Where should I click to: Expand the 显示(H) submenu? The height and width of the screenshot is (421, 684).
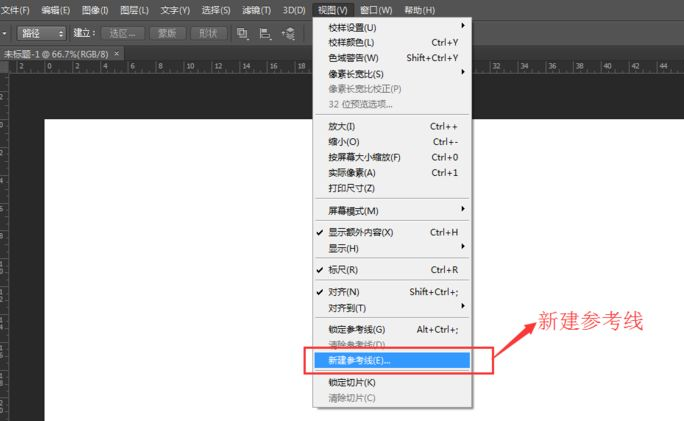(x=392, y=248)
